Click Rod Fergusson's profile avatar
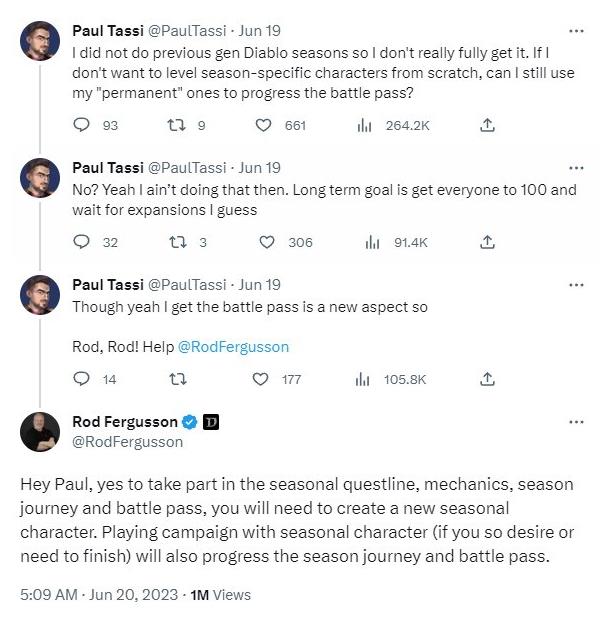Viewport: 608px width, 620px height. click(x=40, y=431)
